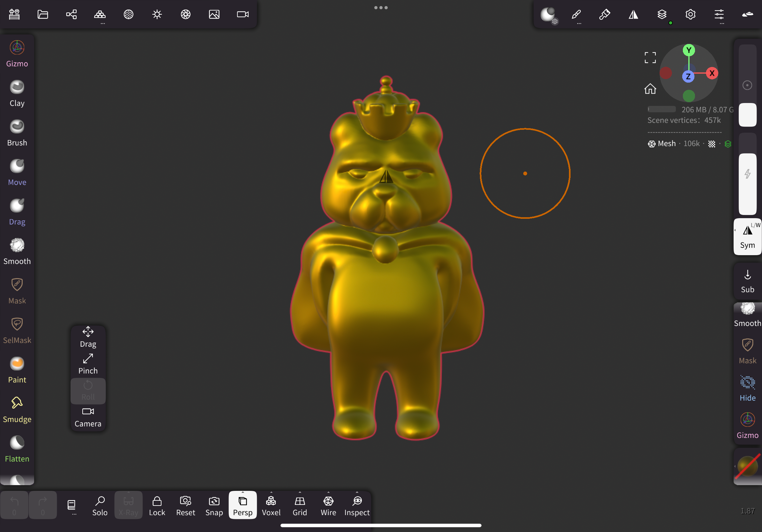The image size is (762, 532).
Task: Select the Smudge tool
Action: click(x=17, y=409)
